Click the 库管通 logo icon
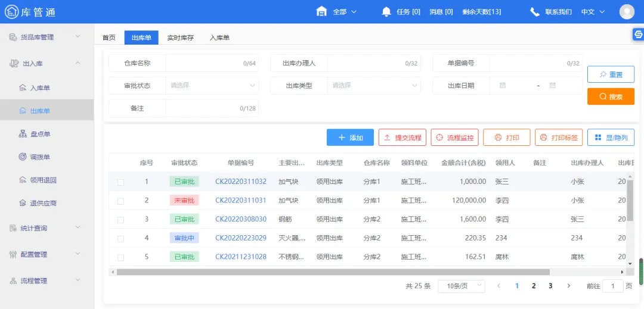 tap(11, 12)
